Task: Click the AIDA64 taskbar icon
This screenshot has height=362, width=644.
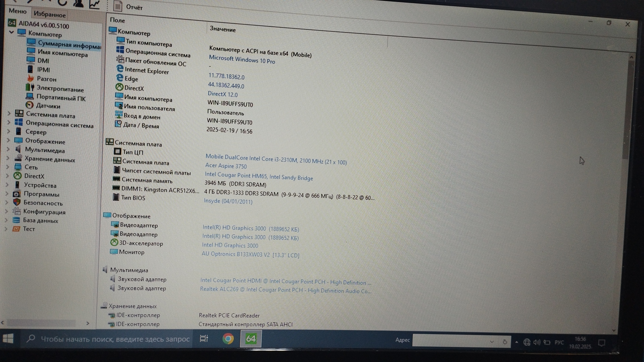Action: coord(251,339)
